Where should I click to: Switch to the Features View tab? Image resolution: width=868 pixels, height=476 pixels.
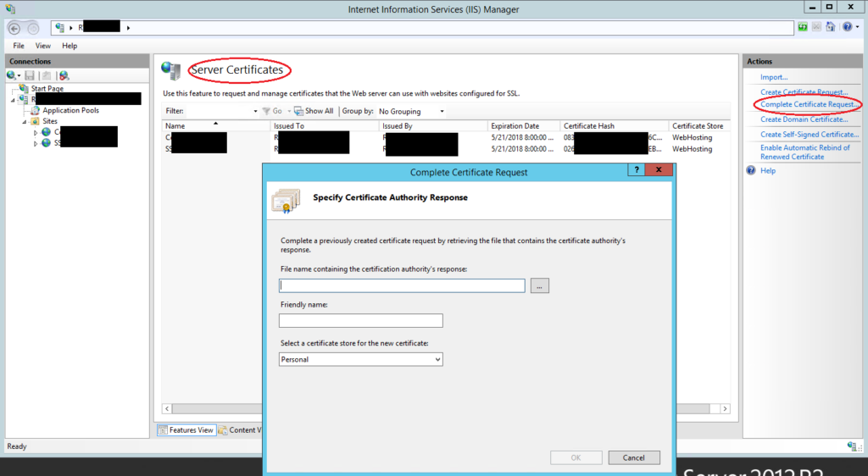[x=186, y=430]
